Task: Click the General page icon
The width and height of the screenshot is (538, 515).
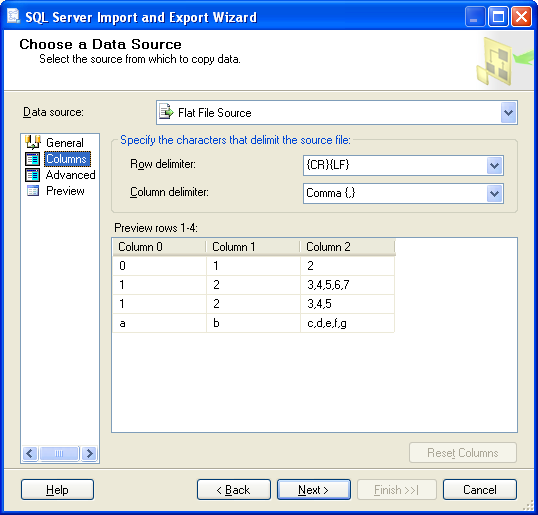Action: click(x=33, y=142)
